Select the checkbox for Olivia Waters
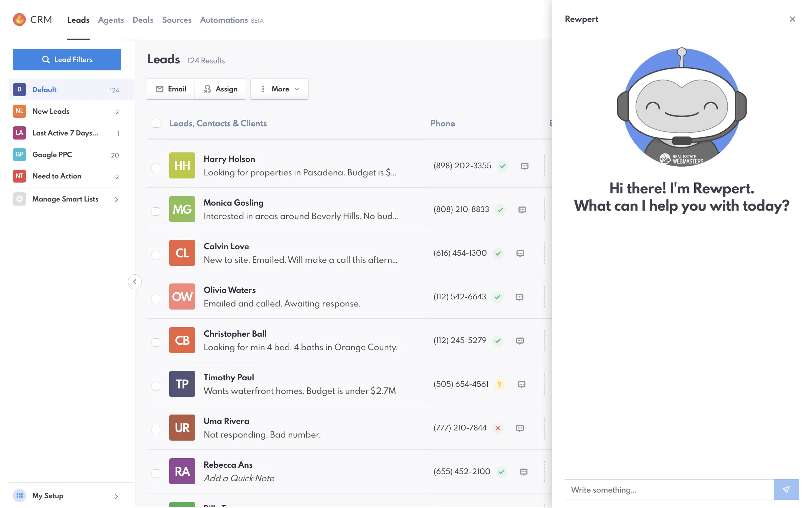The image size is (812, 508). (156, 299)
